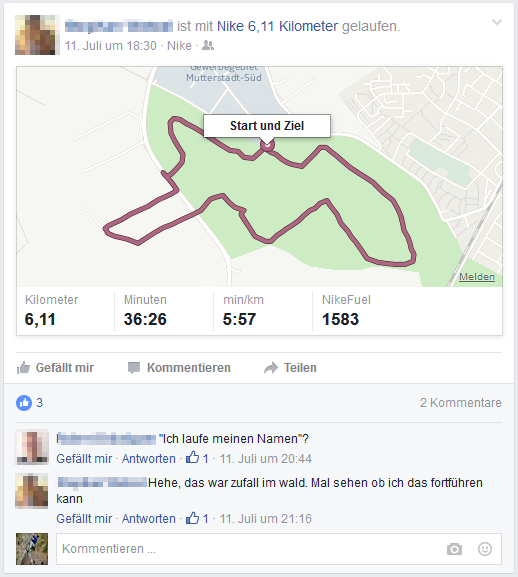
Task: Click Gefällt mir under the first comment
Action: [x=84, y=459]
